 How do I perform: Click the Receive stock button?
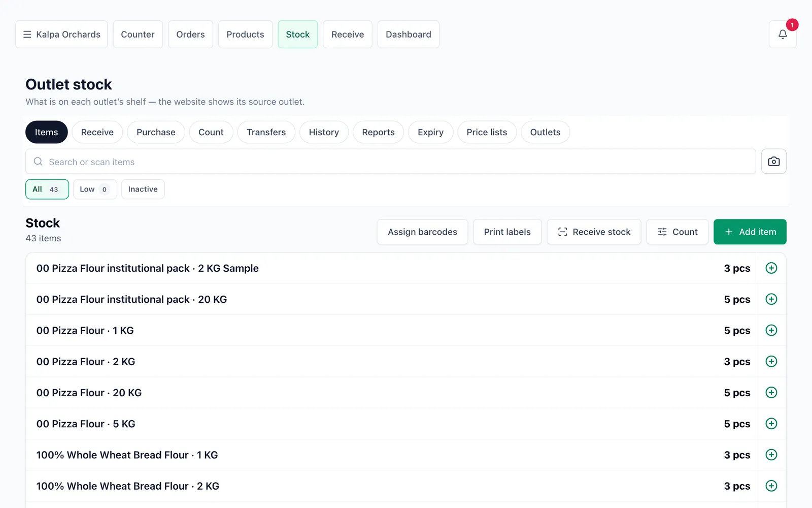click(594, 232)
